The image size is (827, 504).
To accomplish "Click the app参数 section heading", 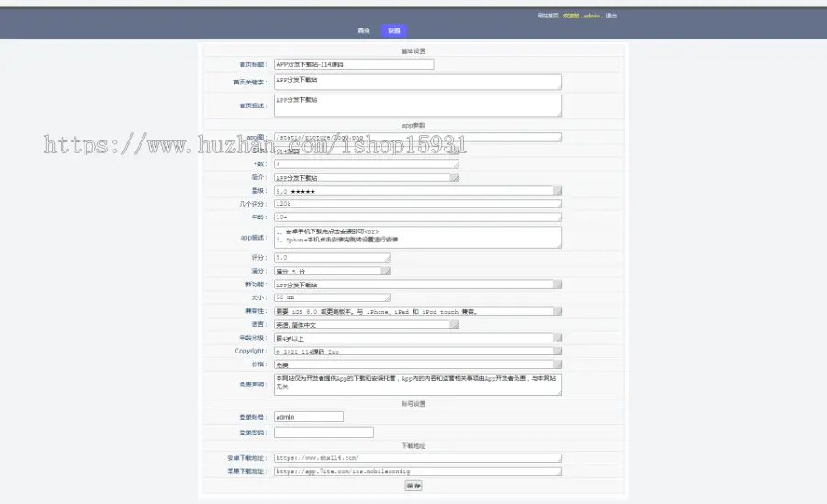I will (x=413, y=126).
